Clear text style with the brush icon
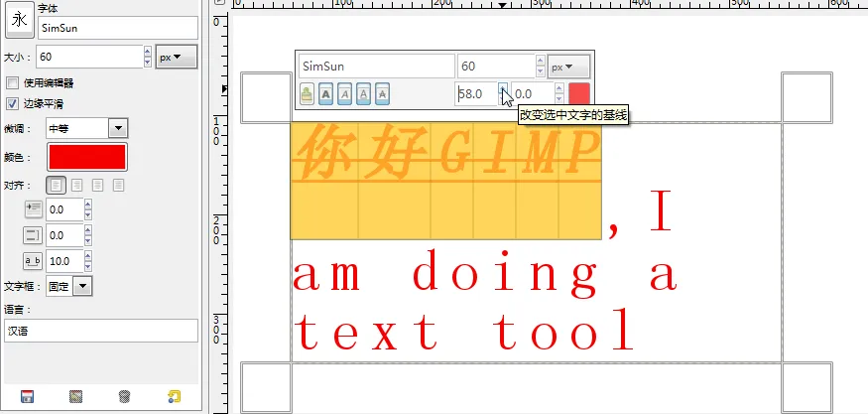Viewport: 868px width, 414px height. [x=307, y=94]
